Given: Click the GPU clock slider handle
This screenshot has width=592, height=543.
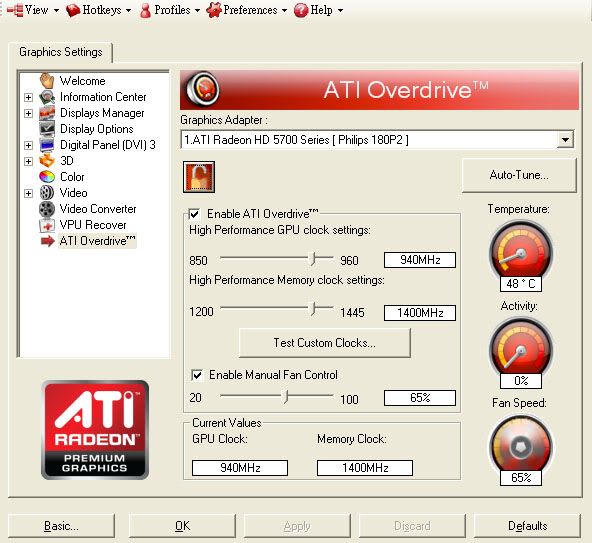Looking at the screenshot, I should tap(313, 259).
